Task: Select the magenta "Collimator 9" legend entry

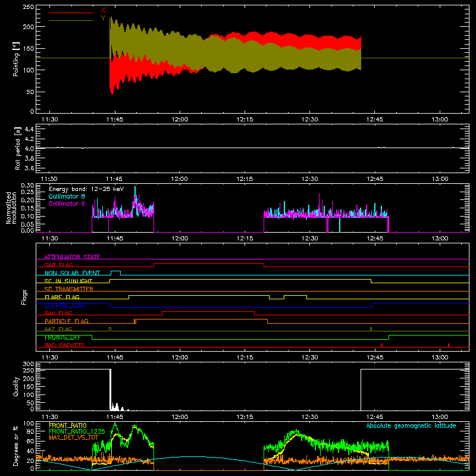Action: (67, 203)
